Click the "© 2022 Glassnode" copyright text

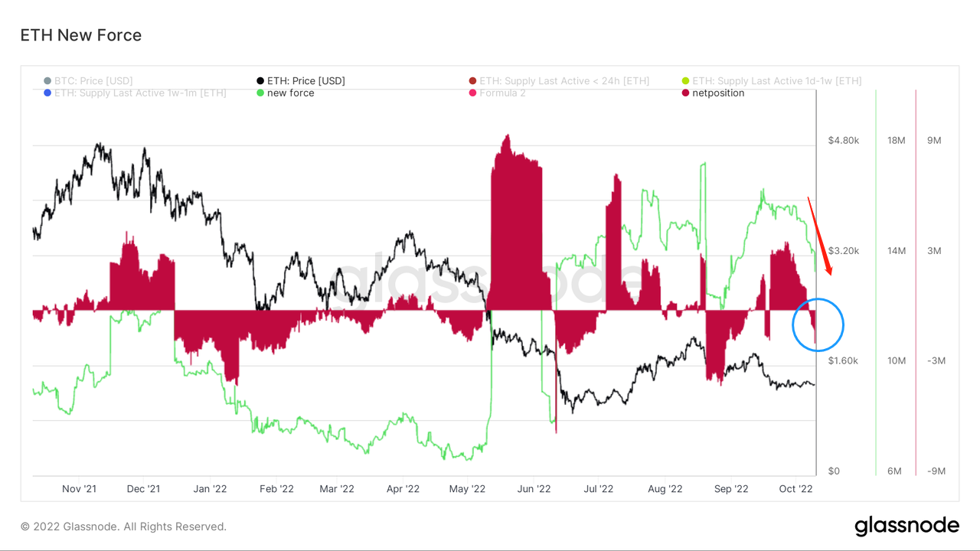coord(123,527)
